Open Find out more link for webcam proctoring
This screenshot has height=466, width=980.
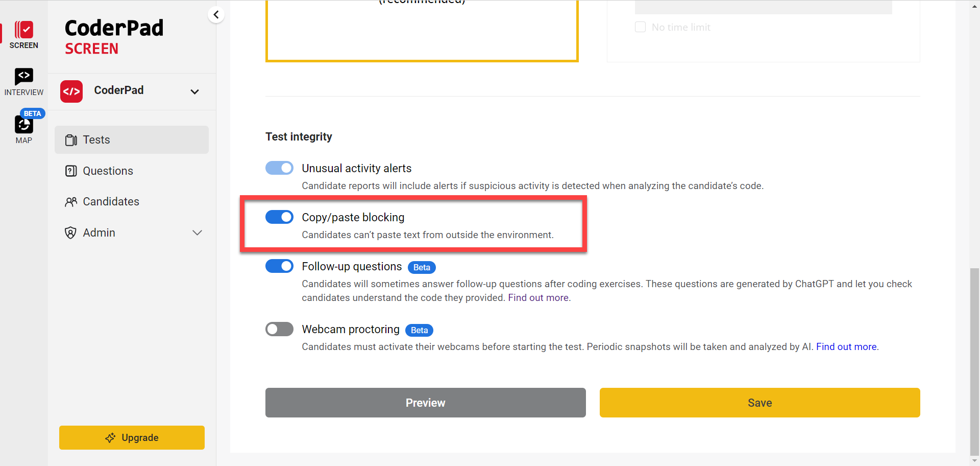click(846, 347)
